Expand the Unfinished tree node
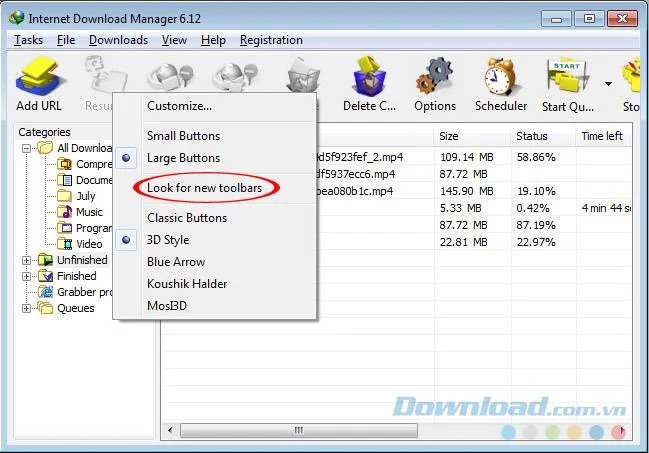 (26, 260)
